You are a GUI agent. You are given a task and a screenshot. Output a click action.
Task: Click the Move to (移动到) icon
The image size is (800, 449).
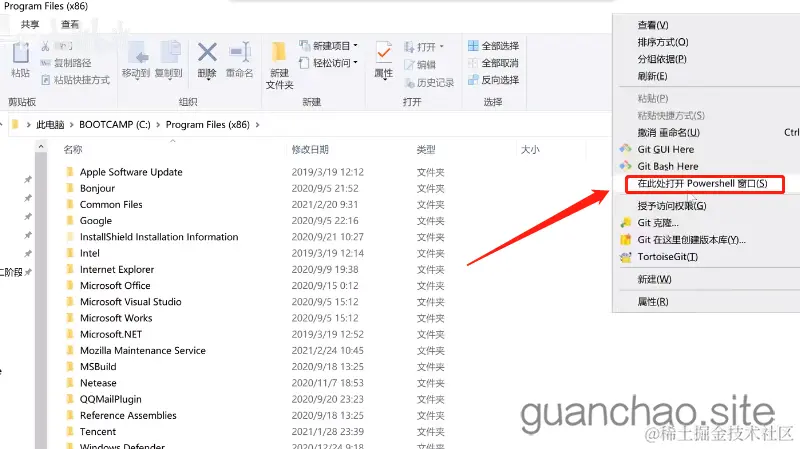136,54
